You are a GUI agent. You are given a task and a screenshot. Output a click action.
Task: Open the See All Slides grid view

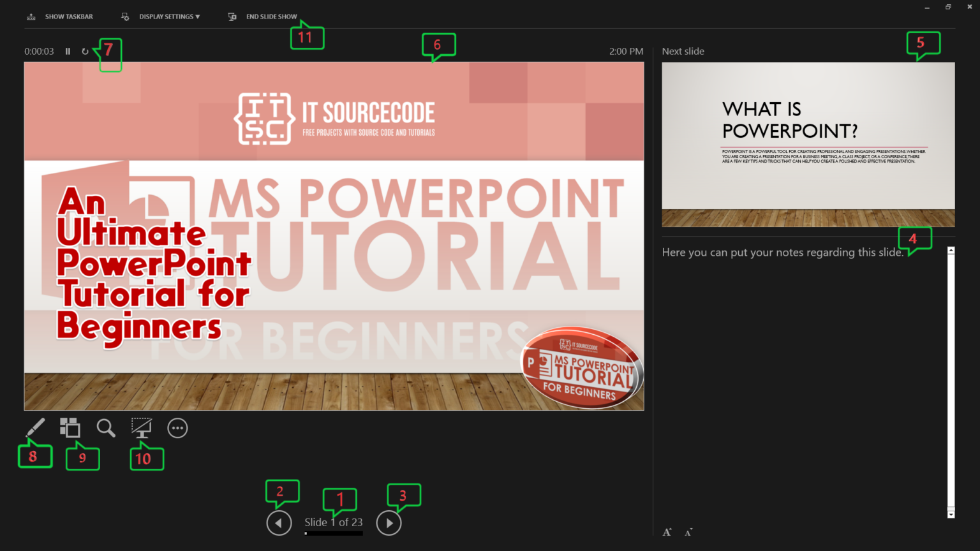70,428
